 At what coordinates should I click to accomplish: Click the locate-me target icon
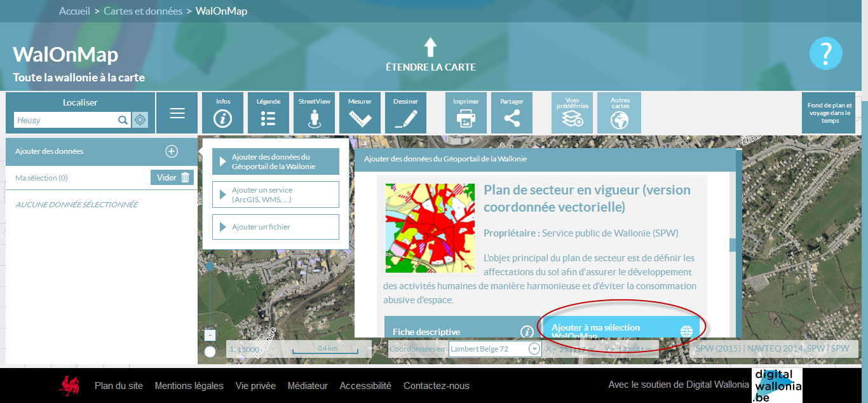140,120
